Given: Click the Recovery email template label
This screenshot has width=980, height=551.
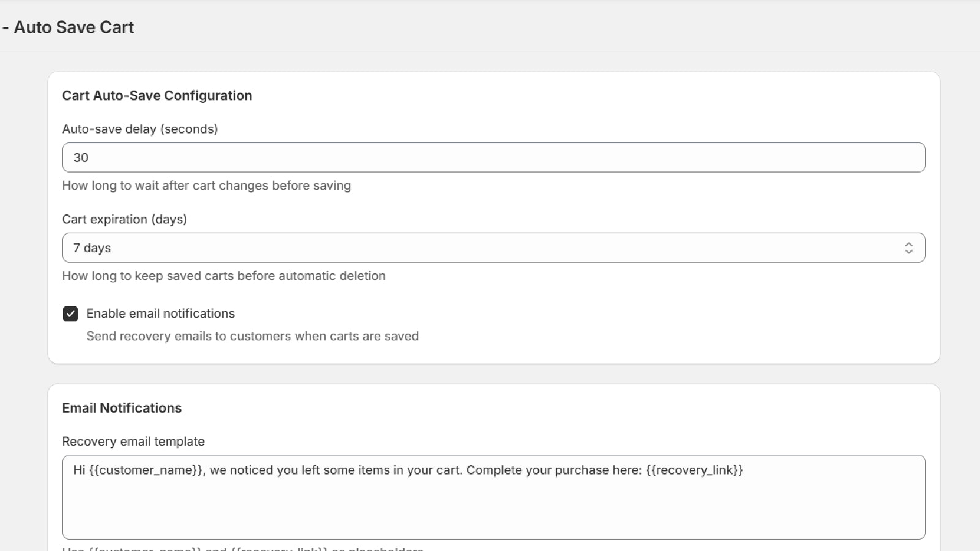Looking at the screenshot, I should coord(133,441).
